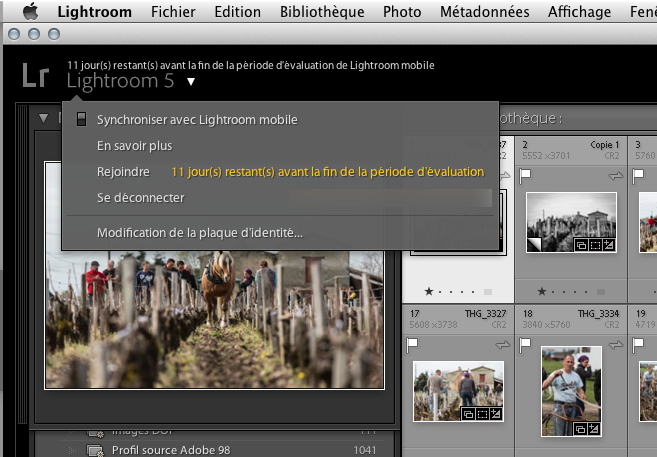Screen dimensions: 657x457
Task: Click the Rejoindre entry
Action: [x=123, y=172]
